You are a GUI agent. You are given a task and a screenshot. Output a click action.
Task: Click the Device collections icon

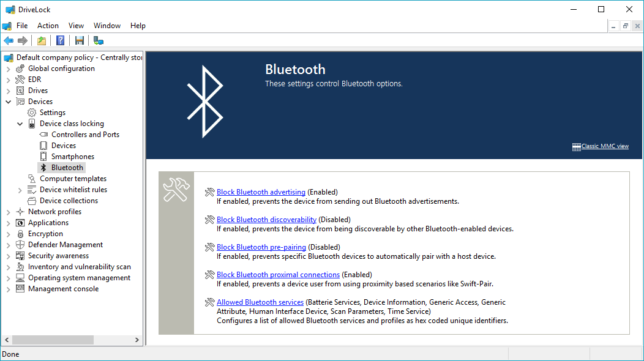click(32, 201)
